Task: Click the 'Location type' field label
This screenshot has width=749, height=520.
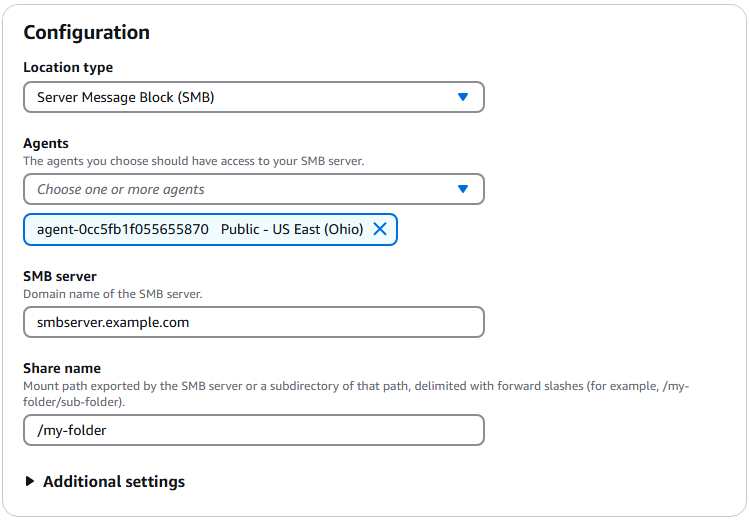Action: click(68, 67)
